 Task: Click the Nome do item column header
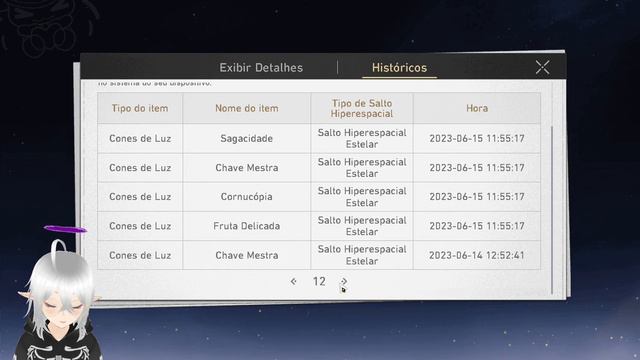tap(247, 108)
